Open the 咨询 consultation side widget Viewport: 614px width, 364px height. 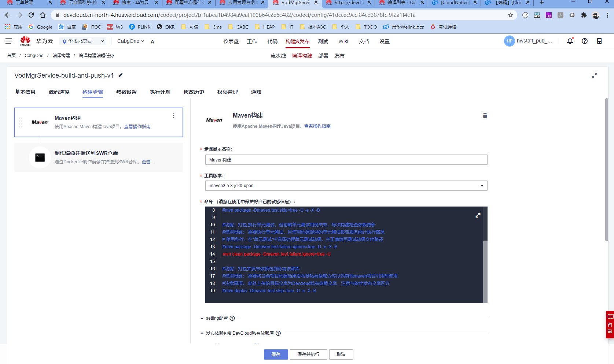click(610, 324)
